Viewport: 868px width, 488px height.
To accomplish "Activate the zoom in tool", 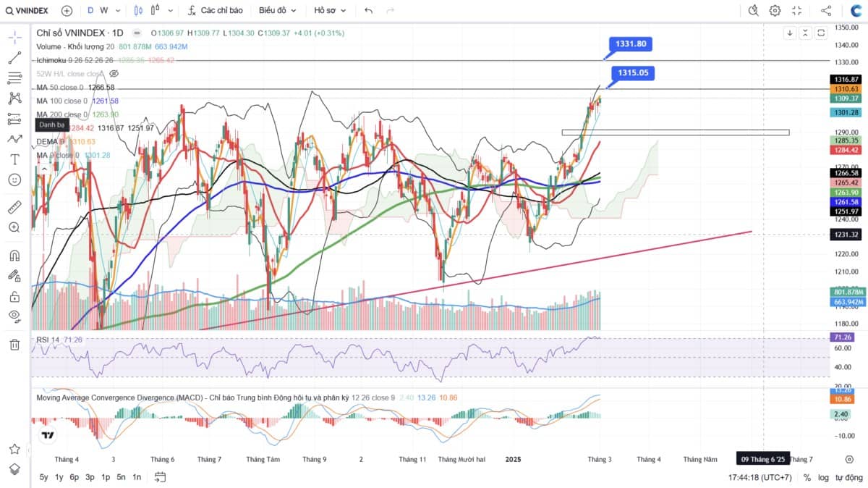I will coord(14,227).
